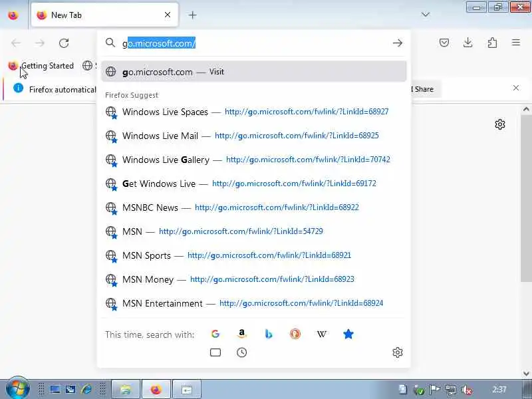Switch to Firefox taskbar button
532x399 pixels.
tap(156, 389)
